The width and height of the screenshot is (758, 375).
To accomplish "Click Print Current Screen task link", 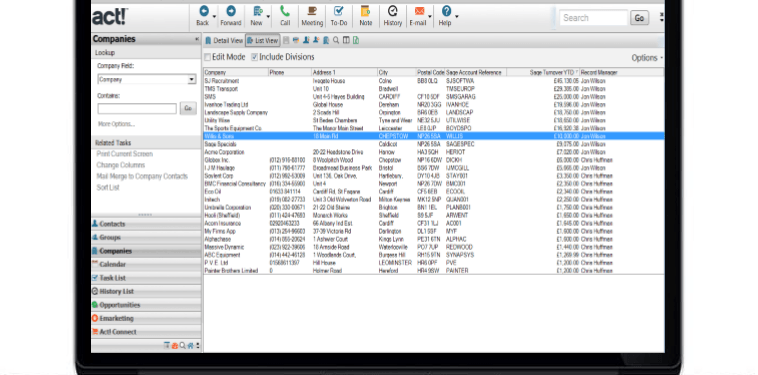I will 124,154.
